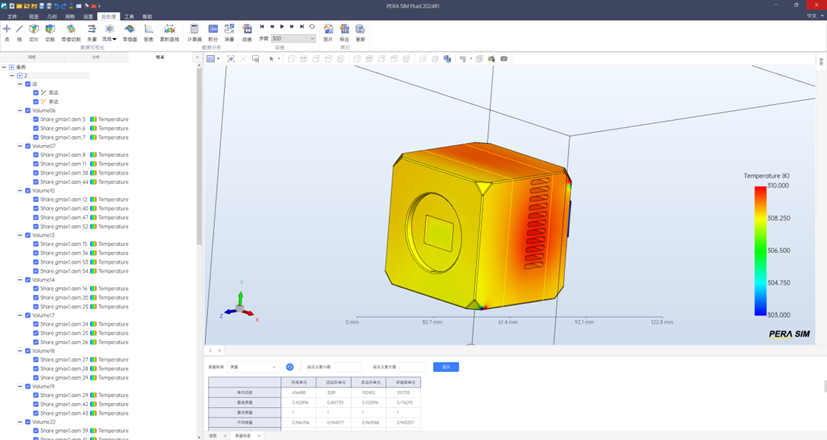Image resolution: width=827 pixels, height=440 pixels.
Task: Click the 矢量 (vector) tool icon
Action: (x=91, y=31)
